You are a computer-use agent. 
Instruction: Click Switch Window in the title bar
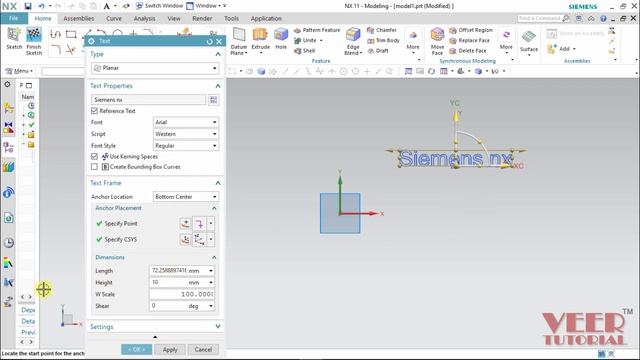(x=160, y=6)
